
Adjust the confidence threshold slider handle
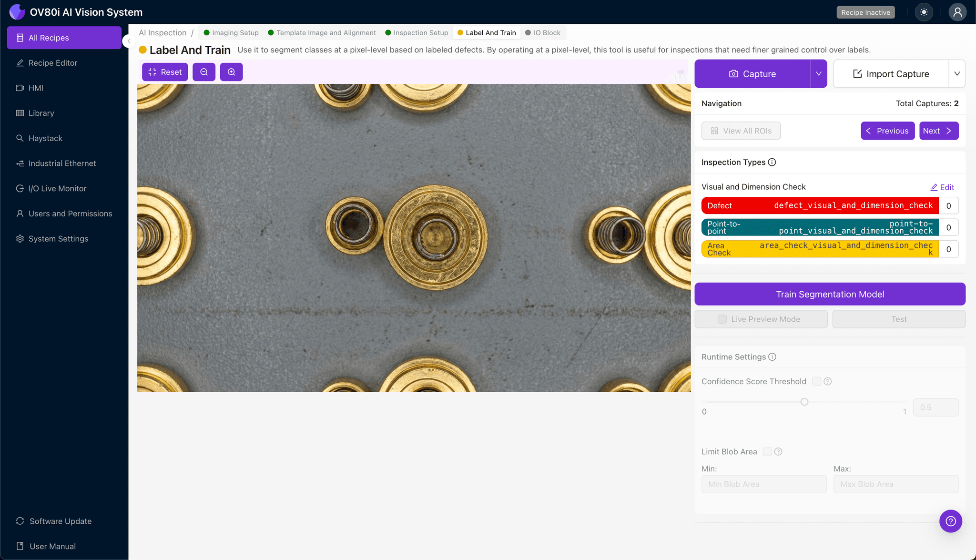tap(804, 402)
